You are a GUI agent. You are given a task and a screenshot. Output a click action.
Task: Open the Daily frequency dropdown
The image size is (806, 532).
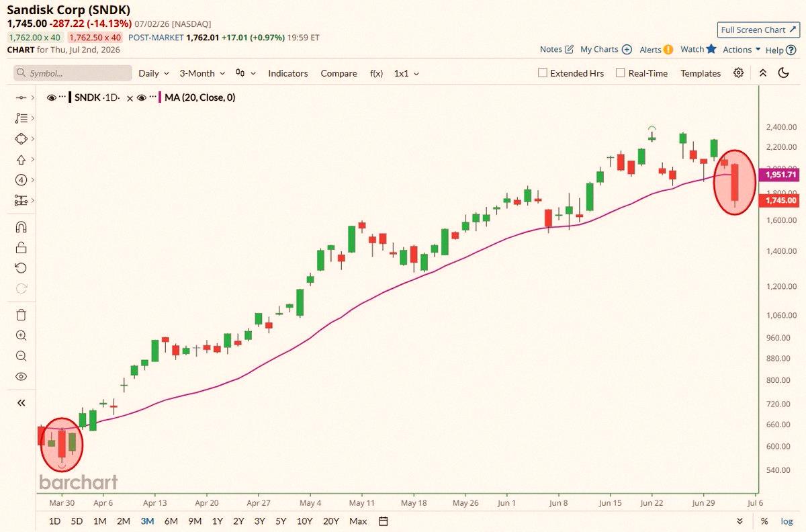pos(154,73)
